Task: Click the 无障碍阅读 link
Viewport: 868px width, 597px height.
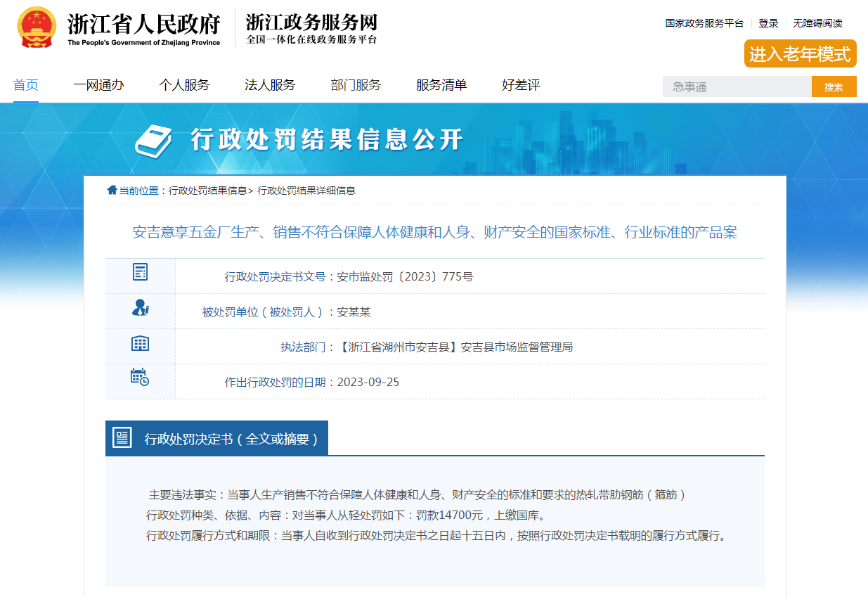Action: click(817, 23)
